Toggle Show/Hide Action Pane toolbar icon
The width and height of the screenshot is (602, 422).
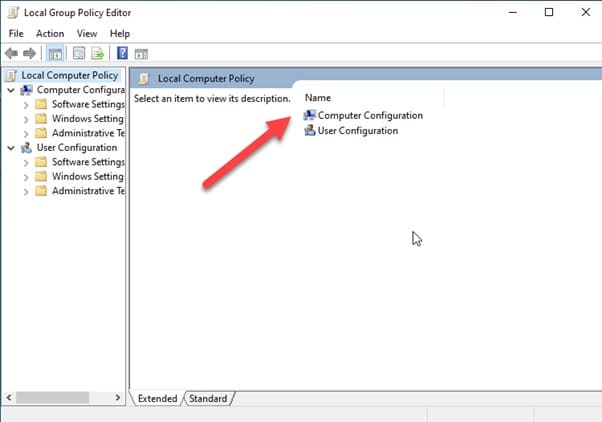141,54
